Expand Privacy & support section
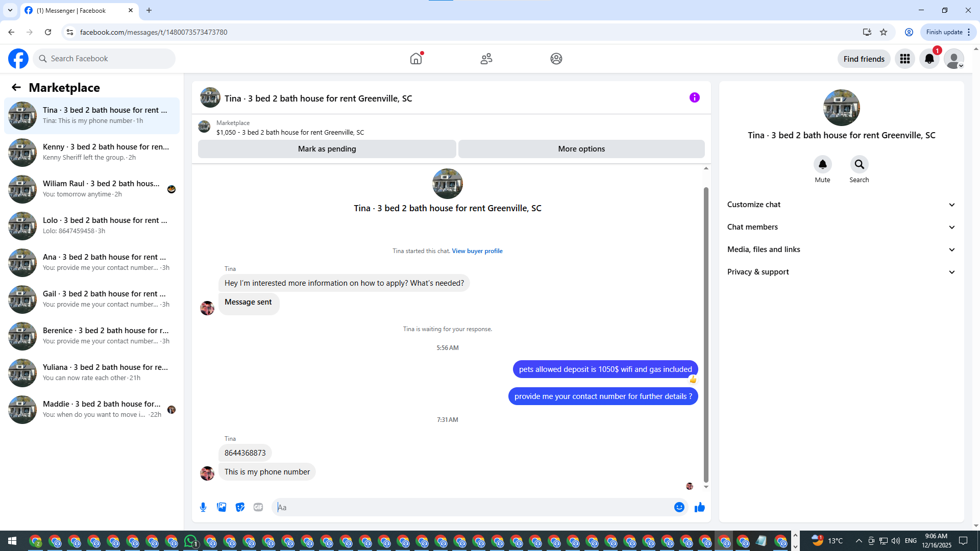This screenshot has height=551, width=980. (x=841, y=272)
